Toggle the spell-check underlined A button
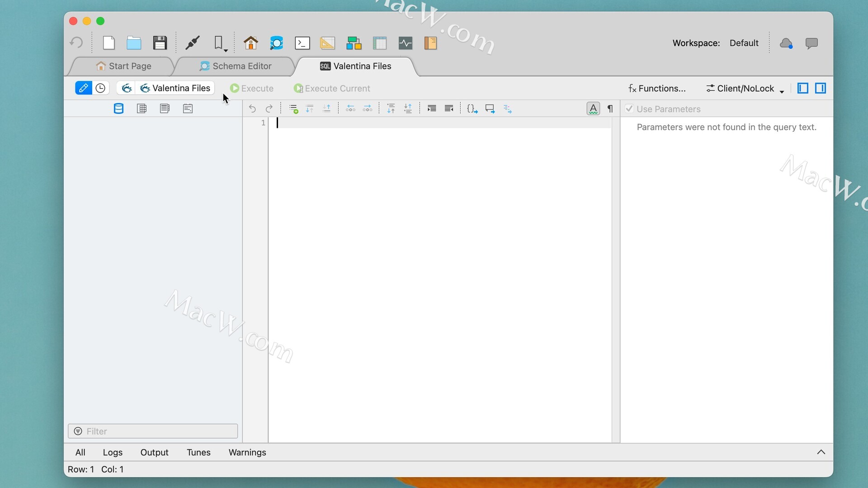Image resolution: width=868 pixels, height=488 pixels. [x=593, y=108]
